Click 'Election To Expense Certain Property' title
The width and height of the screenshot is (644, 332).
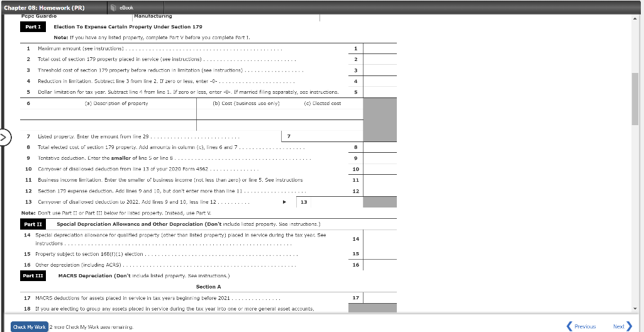pyautogui.click(x=128, y=26)
